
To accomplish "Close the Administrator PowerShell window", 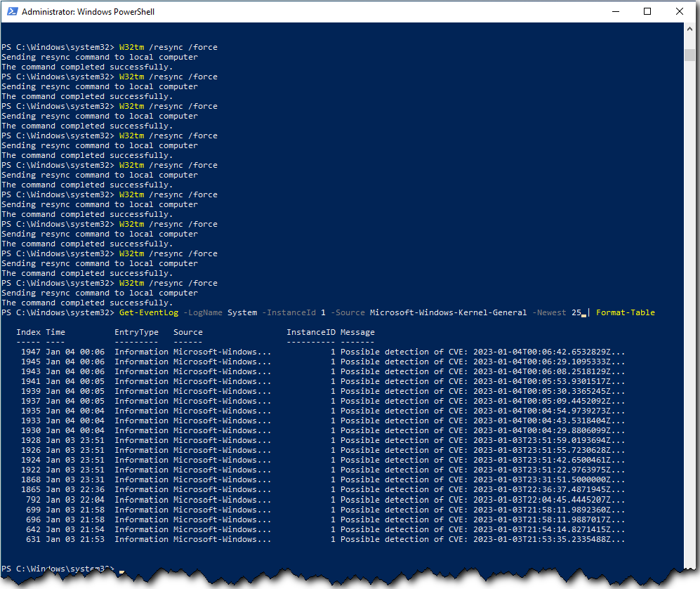I will click(680, 12).
